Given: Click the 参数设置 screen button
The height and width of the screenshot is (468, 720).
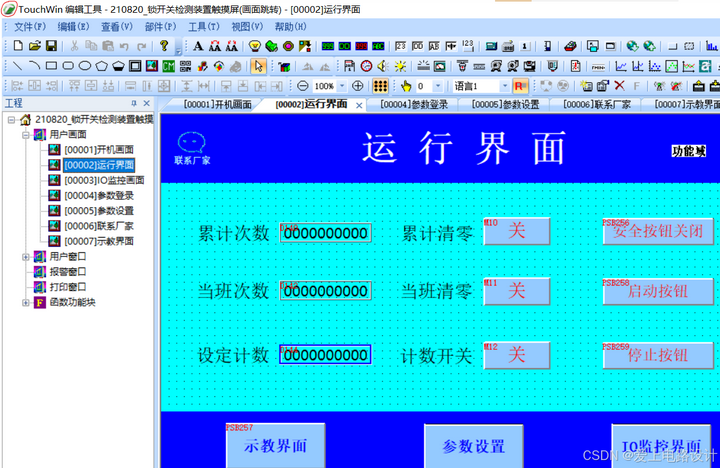Looking at the screenshot, I should (x=473, y=446).
